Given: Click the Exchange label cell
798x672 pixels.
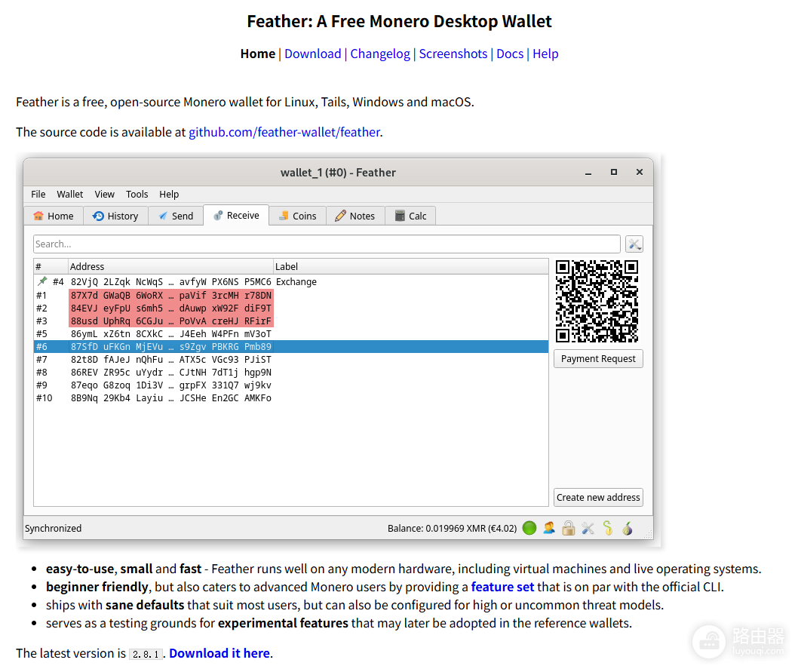Looking at the screenshot, I should pyautogui.click(x=296, y=281).
